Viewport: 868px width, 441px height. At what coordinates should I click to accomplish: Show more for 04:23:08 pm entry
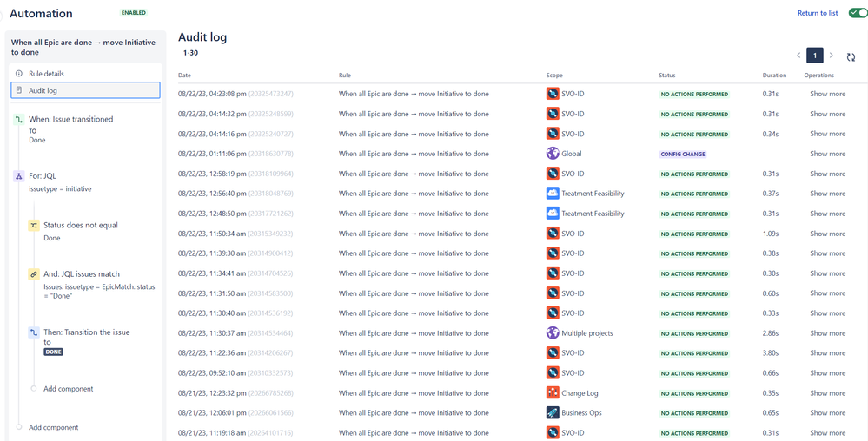point(827,94)
